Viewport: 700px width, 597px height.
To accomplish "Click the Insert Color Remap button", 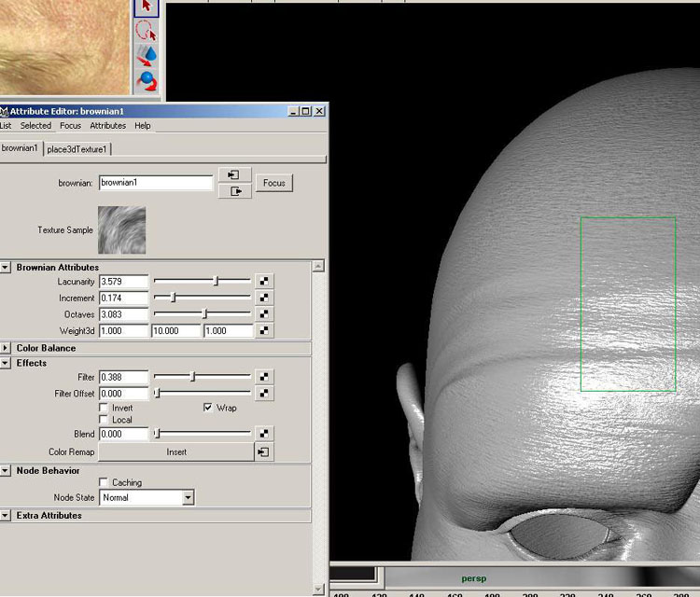I will coord(176,452).
